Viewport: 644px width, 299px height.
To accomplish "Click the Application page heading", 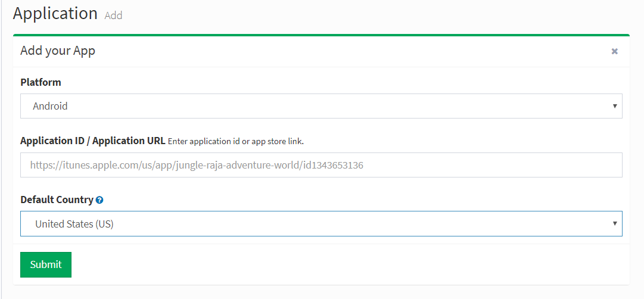I will (x=55, y=14).
